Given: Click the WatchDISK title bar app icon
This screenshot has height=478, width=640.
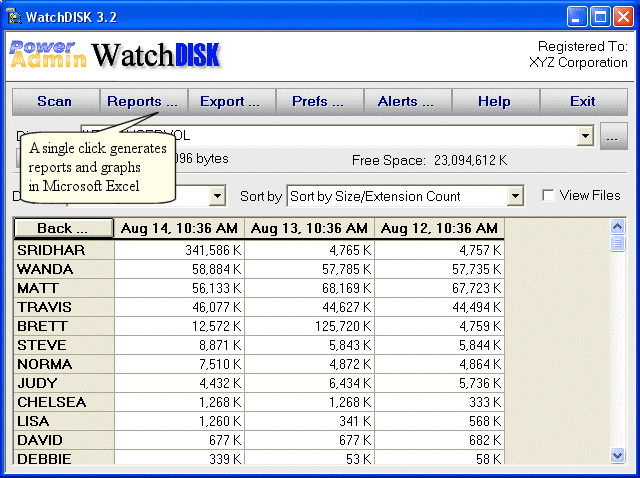Looking at the screenshot, I should [14, 17].
